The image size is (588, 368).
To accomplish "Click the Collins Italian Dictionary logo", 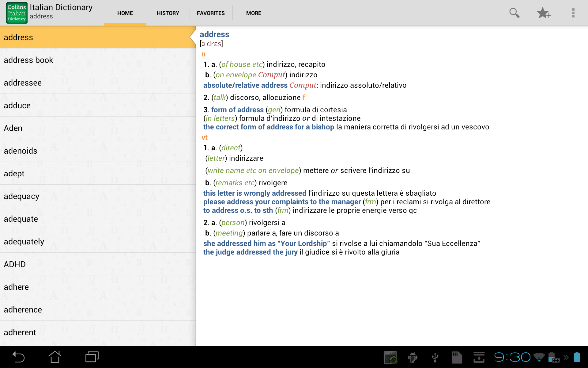I will [x=17, y=13].
